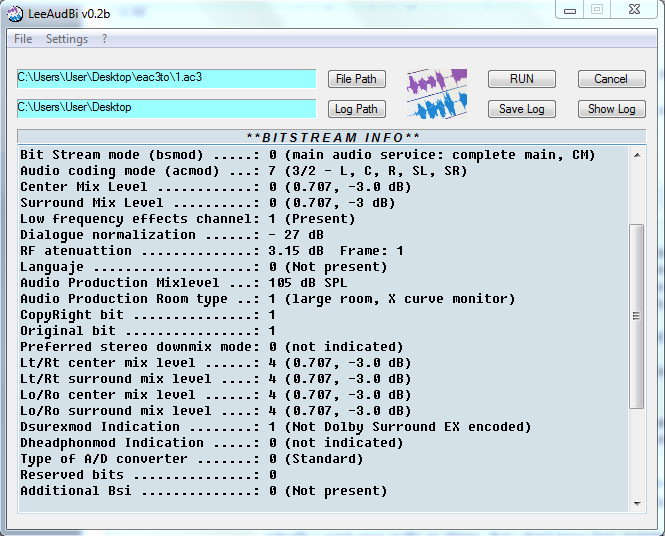The image size is (665, 536).
Task: Click the Log Path button
Action: [356, 109]
